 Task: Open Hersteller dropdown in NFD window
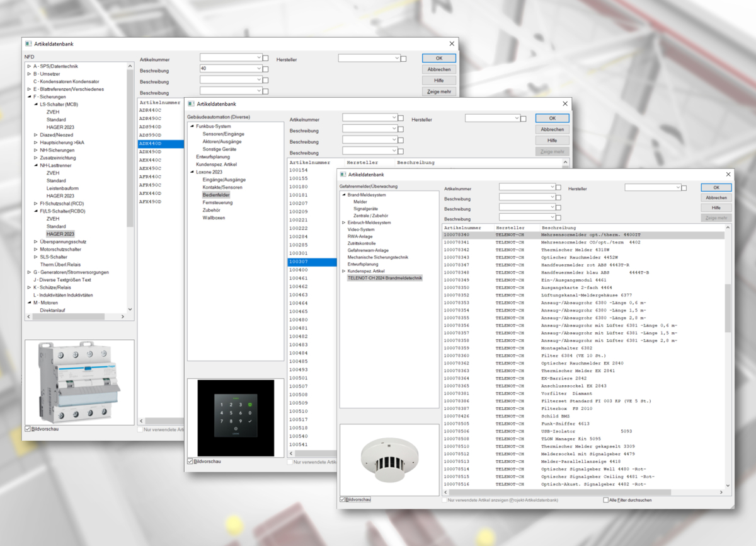point(397,58)
